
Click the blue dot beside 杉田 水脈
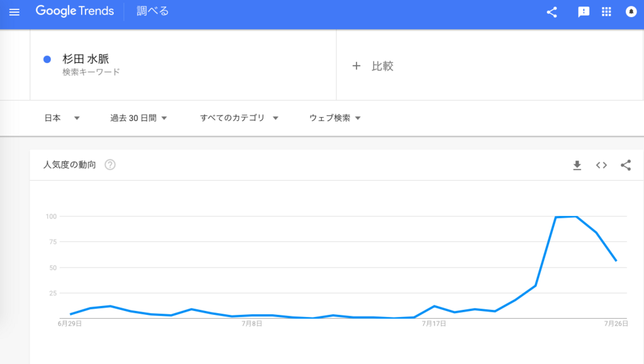click(x=47, y=60)
